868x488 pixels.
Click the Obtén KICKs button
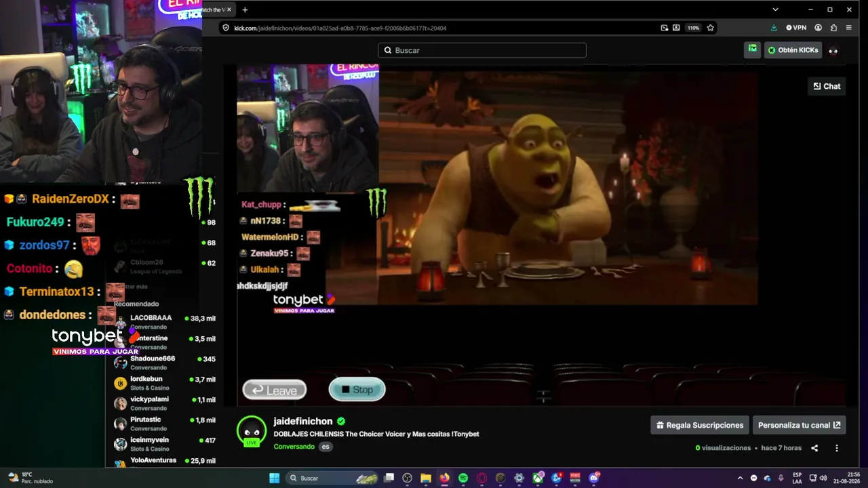[793, 50]
